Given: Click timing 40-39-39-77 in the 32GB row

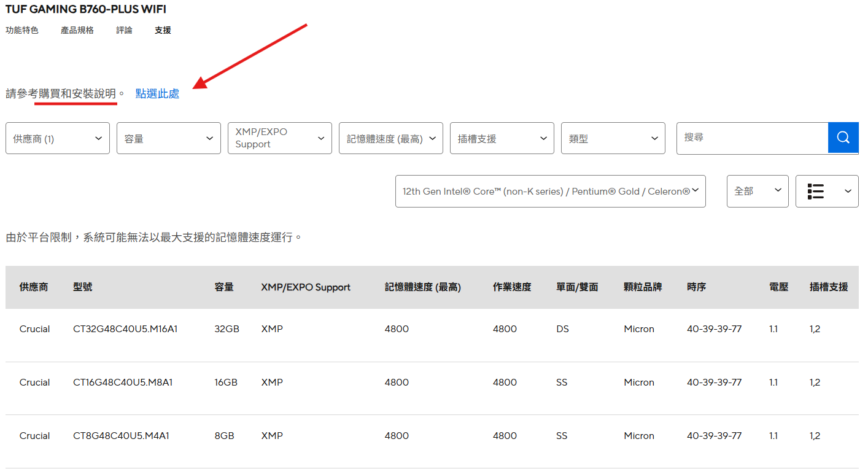Looking at the screenshot, I should pyautogui.click(x=715, y=329).
